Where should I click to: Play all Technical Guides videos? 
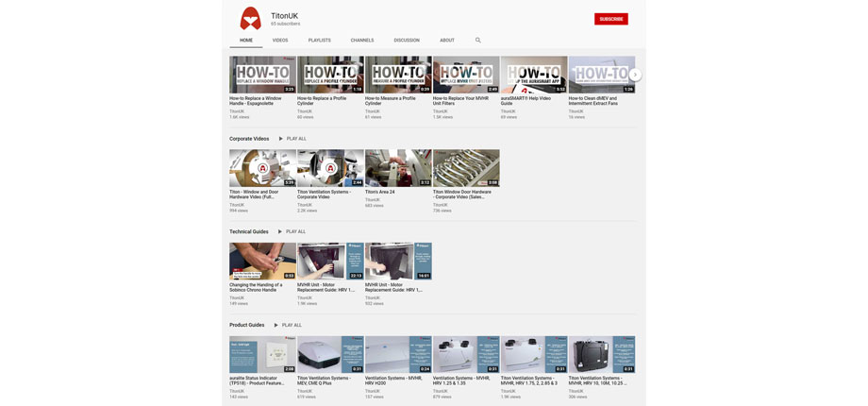291,231
